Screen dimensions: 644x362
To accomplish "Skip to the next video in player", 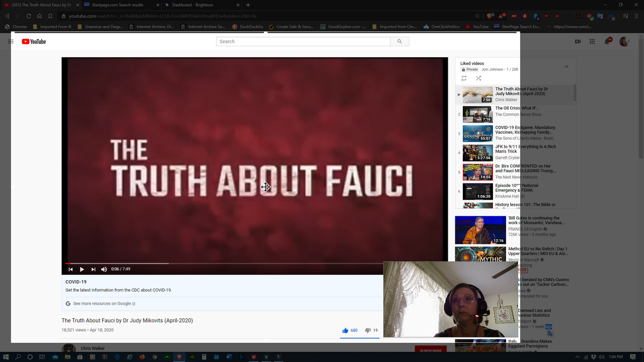I will (93, 269).
